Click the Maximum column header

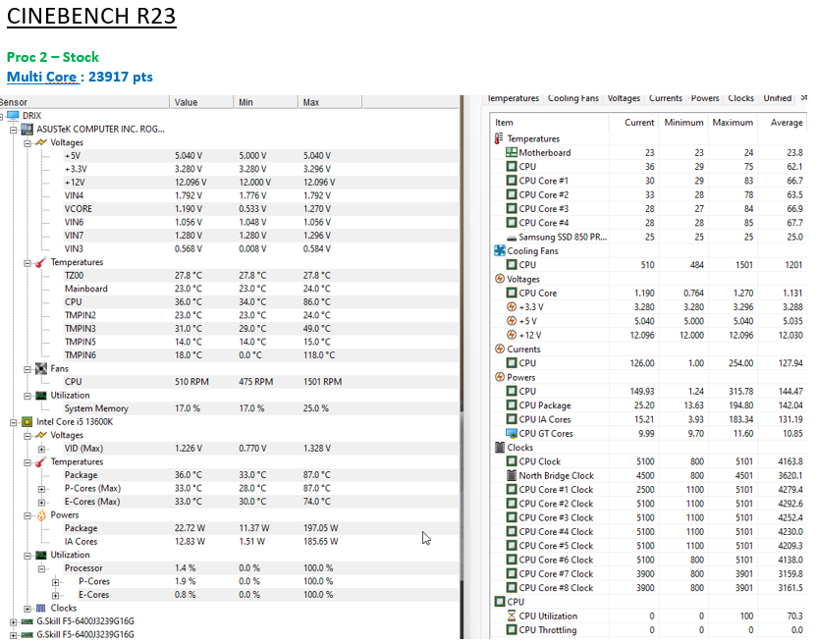click(733, 123)
